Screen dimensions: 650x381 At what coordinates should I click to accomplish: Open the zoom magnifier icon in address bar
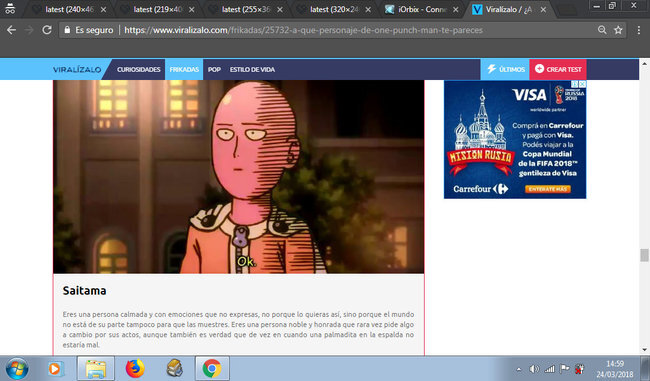(x=602, y=30)
